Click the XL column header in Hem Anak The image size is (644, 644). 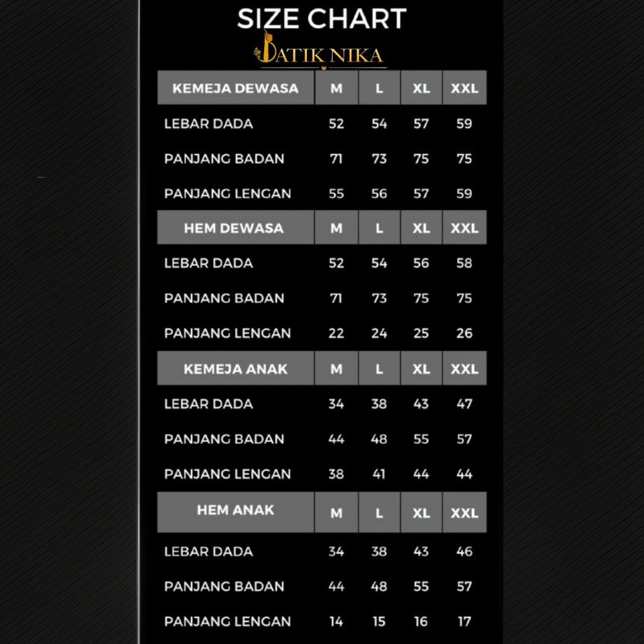(421, 513)
